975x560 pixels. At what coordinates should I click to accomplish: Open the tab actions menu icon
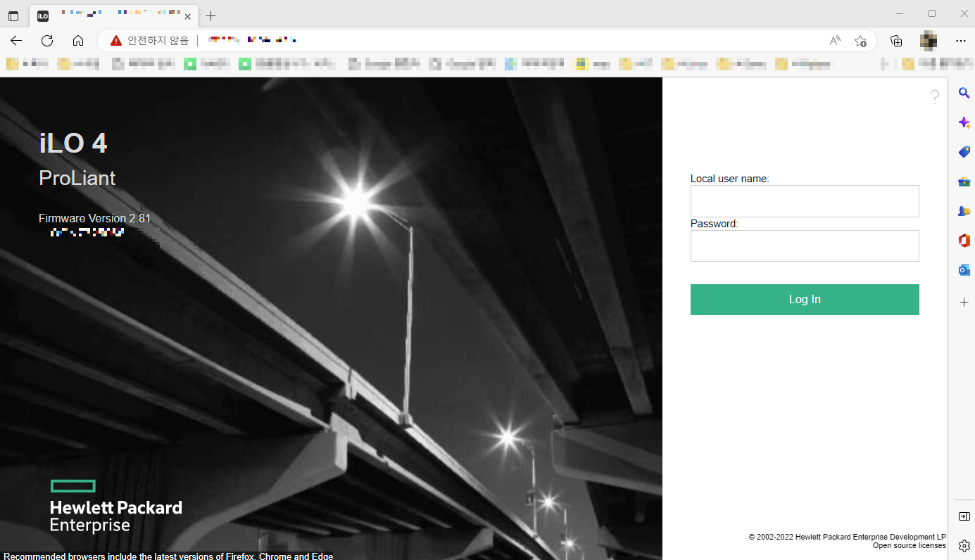13,15
